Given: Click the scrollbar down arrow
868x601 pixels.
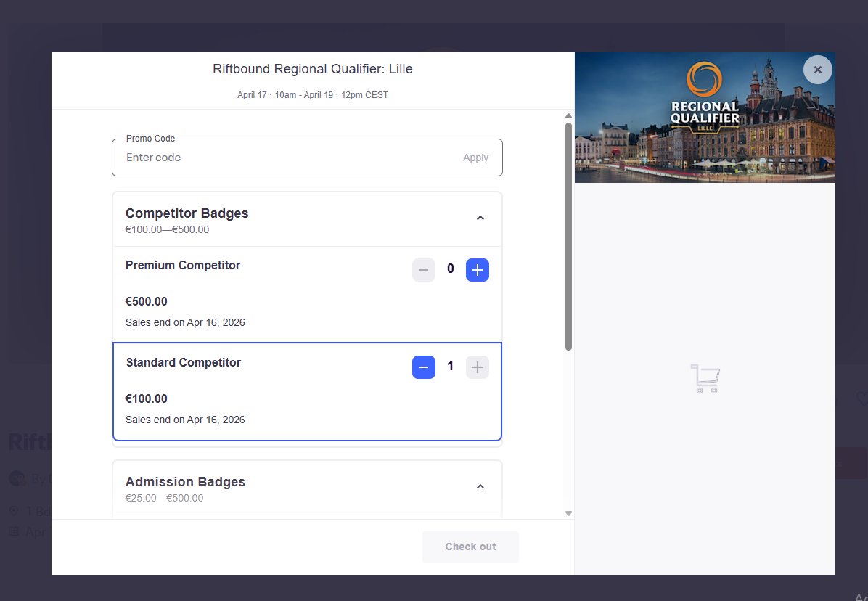Looking at the screenshot, I should pos(568,514).
